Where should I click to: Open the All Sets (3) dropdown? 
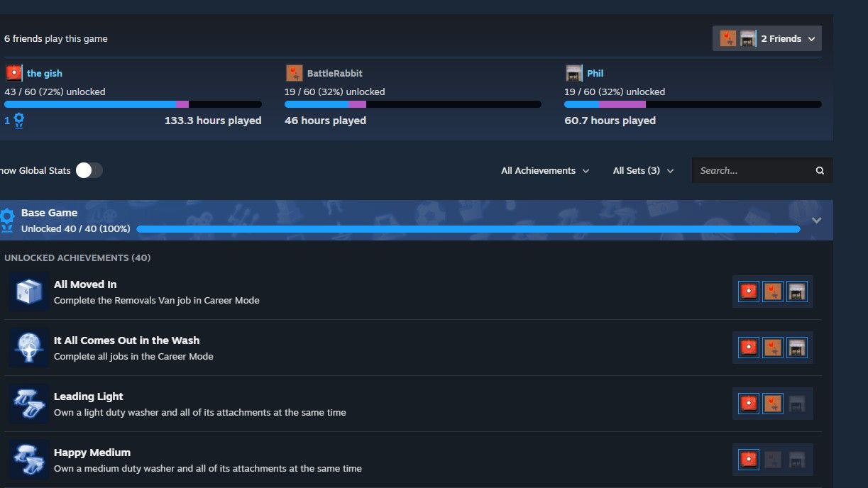(643, 170)
